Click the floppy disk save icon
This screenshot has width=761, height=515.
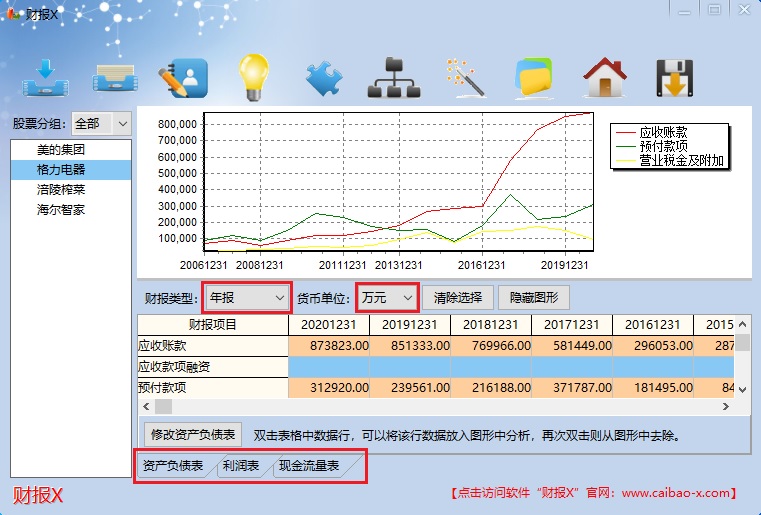[x=675, y=78]
